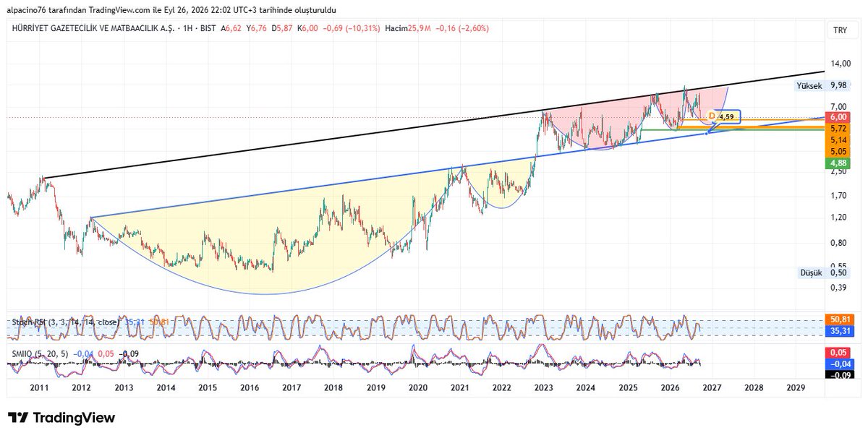Click the 2015 year on time axis
Viewport: 868px width, 438px height.
tap(208, 388)
